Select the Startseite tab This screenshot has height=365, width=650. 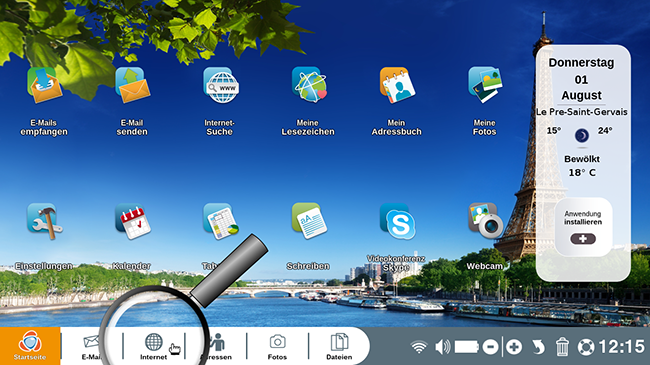[x=30, y=346]
